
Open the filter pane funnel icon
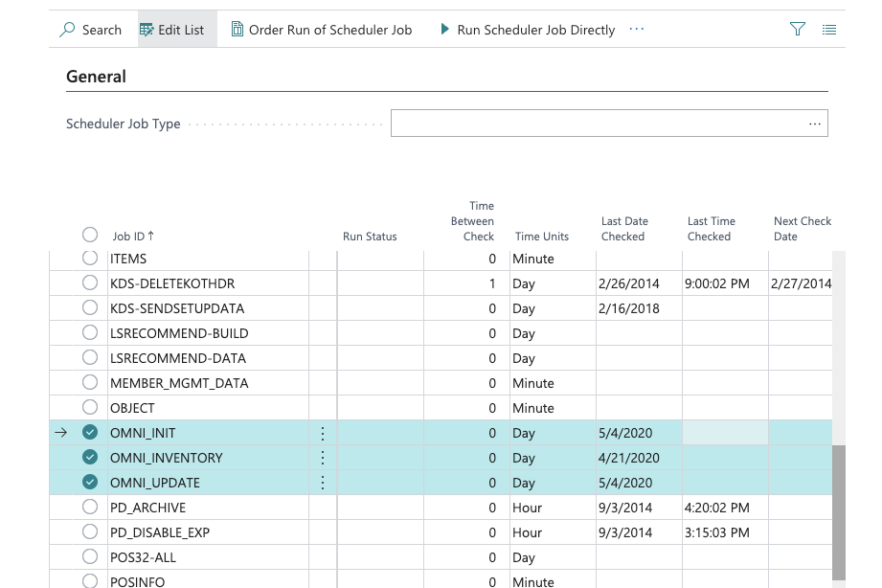coord(798,30)
